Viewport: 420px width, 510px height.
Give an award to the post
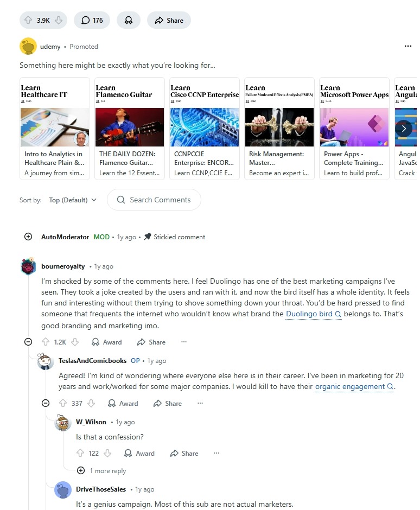[129, 20]
